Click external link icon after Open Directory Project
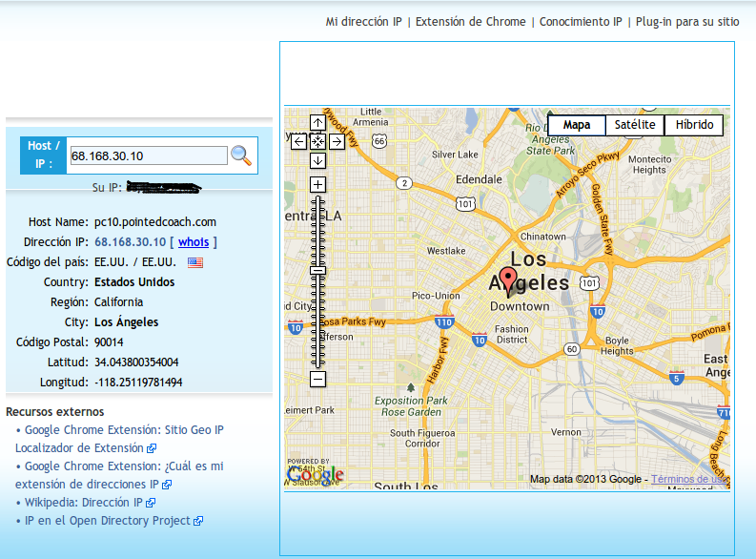 [198, 522]
